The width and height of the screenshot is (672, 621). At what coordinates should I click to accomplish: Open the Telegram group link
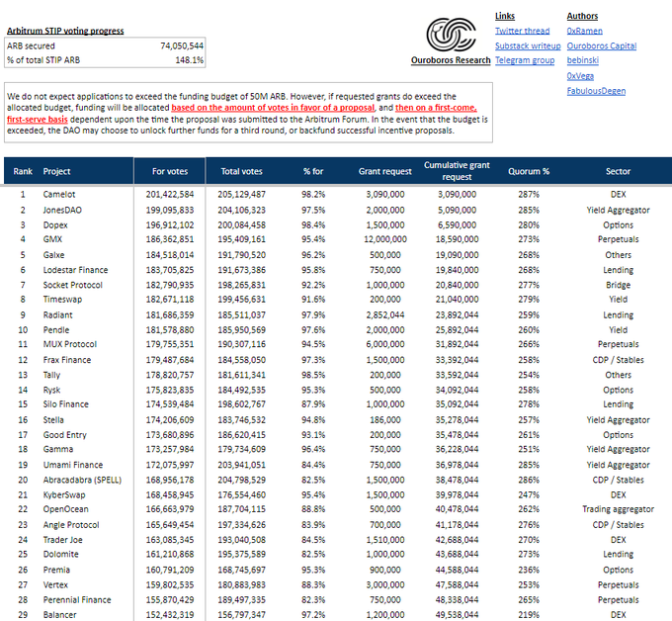pyautogui.click(x=525, y=60)
